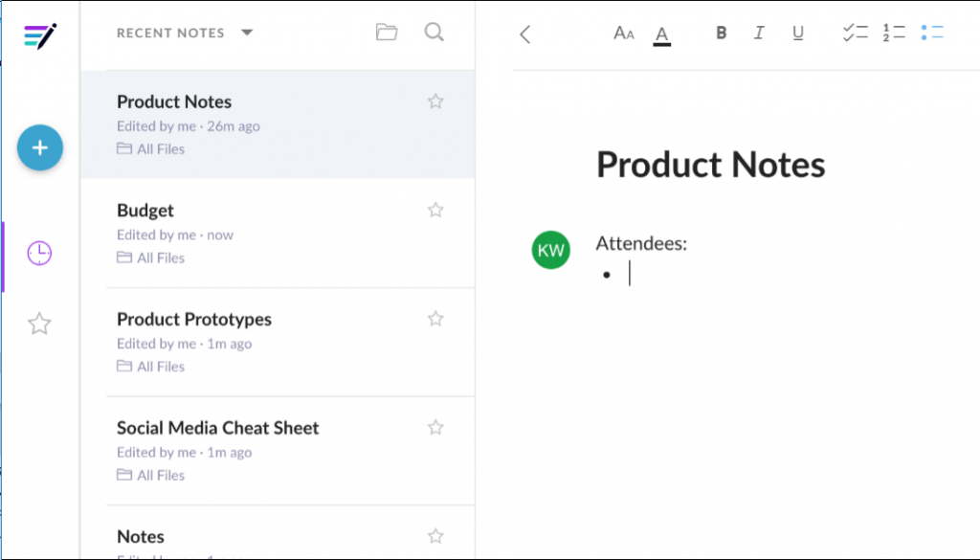The height and width of the screenshot is (560, 980).
Task: Expand the recent notes clock icon view
Action: [39, 254]
